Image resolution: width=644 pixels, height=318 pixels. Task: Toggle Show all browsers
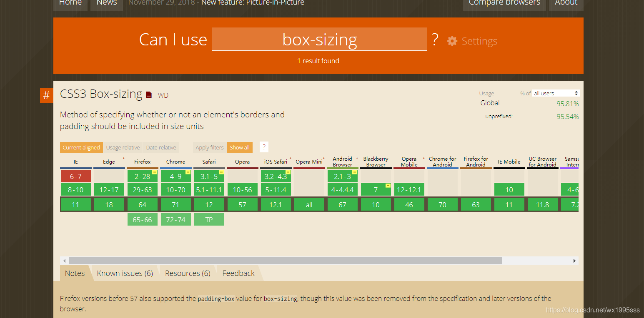(x=240, y=147)
